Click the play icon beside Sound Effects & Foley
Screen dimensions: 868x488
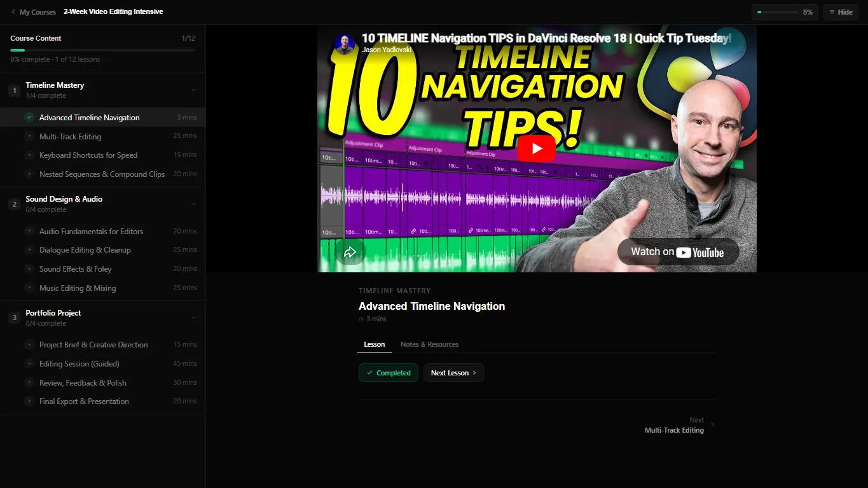point(29,269)
